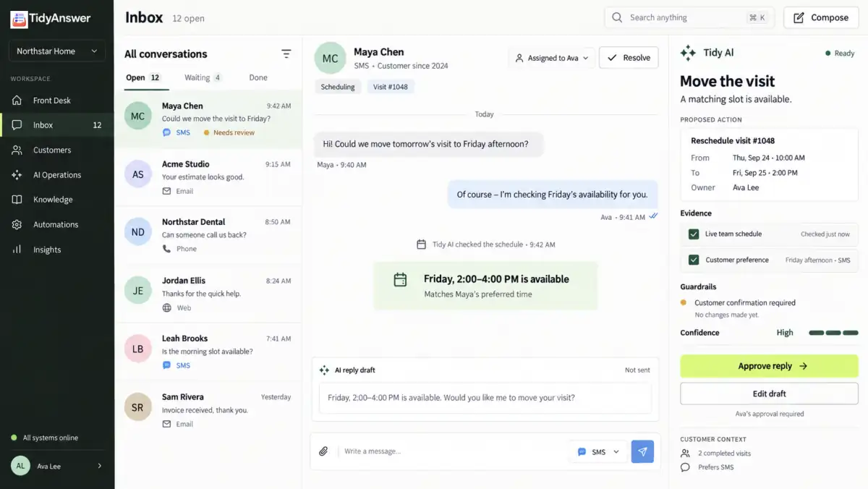Click the Scheduling tag

tap(338, 87)
